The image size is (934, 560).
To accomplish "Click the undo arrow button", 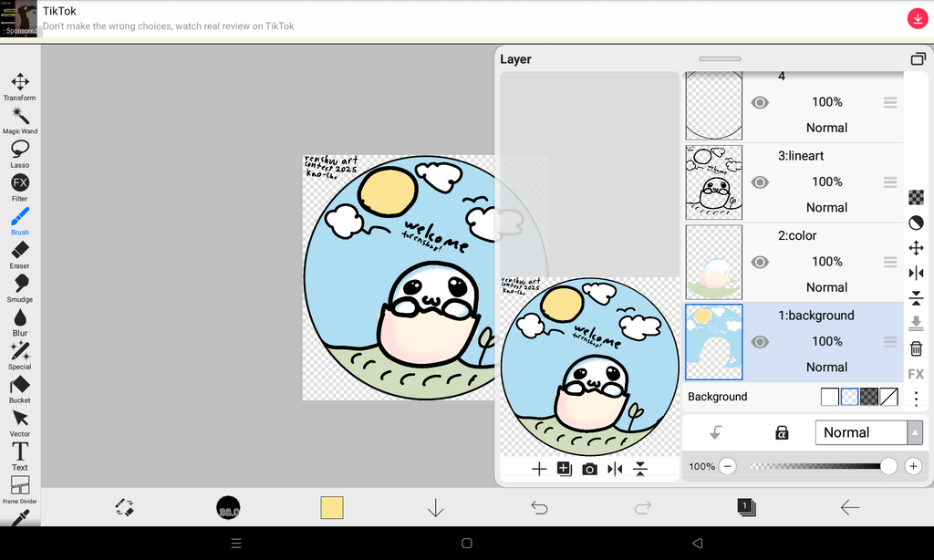I will tap(539, 508).
